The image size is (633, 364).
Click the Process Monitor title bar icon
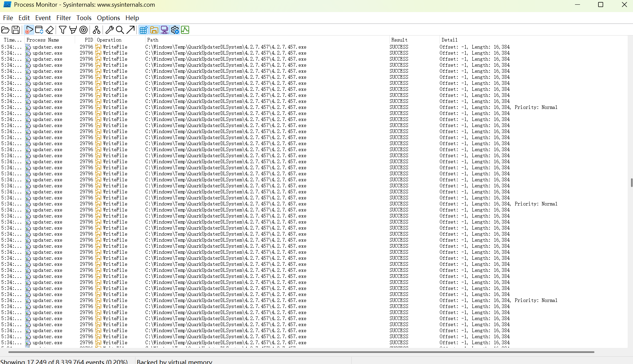coord(7,5)
